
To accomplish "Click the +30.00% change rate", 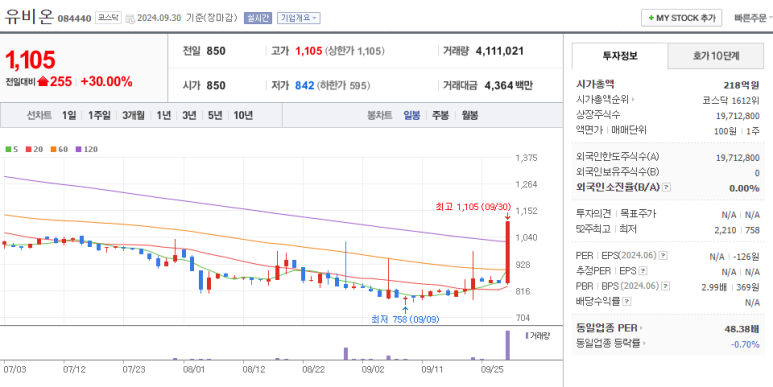I will pyautogui.click(x=106, y=82).
